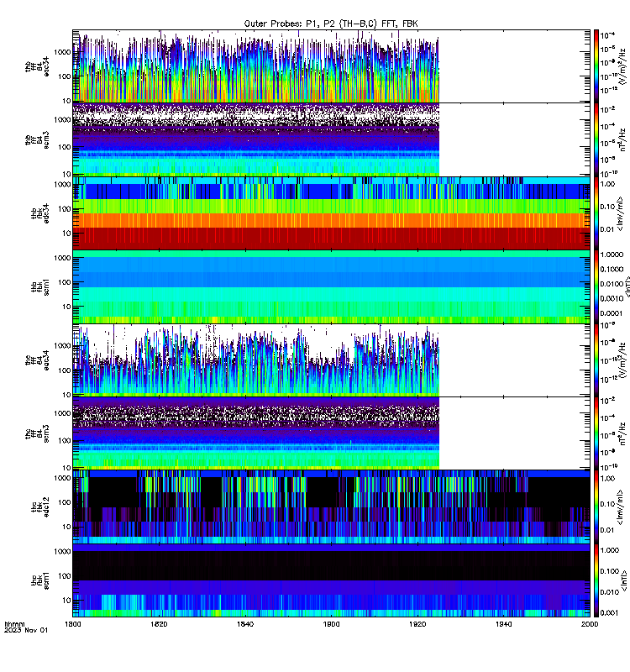Click the "1000" y-axis tick of thc eac34
The image size is (630, 672).
(62, 346)
